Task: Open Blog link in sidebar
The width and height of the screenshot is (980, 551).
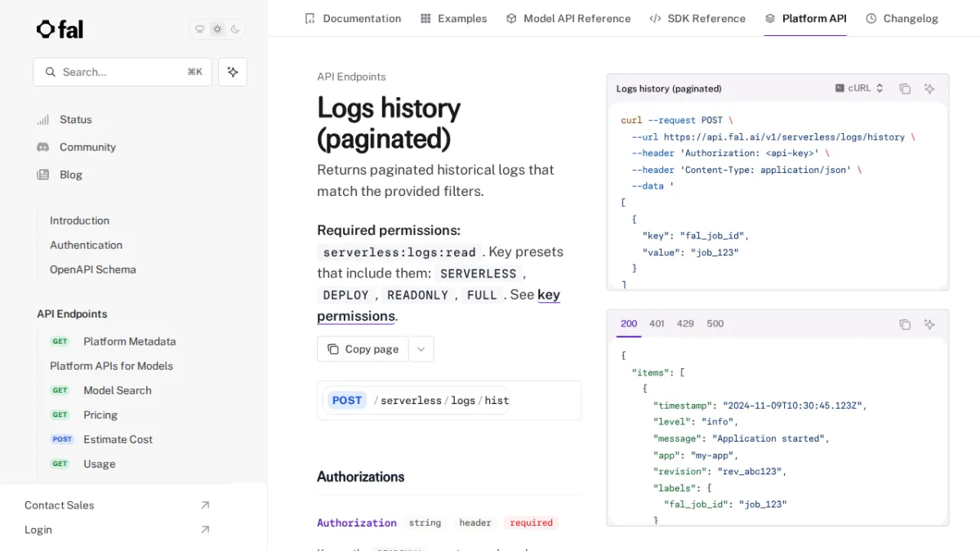Action: 71,175
